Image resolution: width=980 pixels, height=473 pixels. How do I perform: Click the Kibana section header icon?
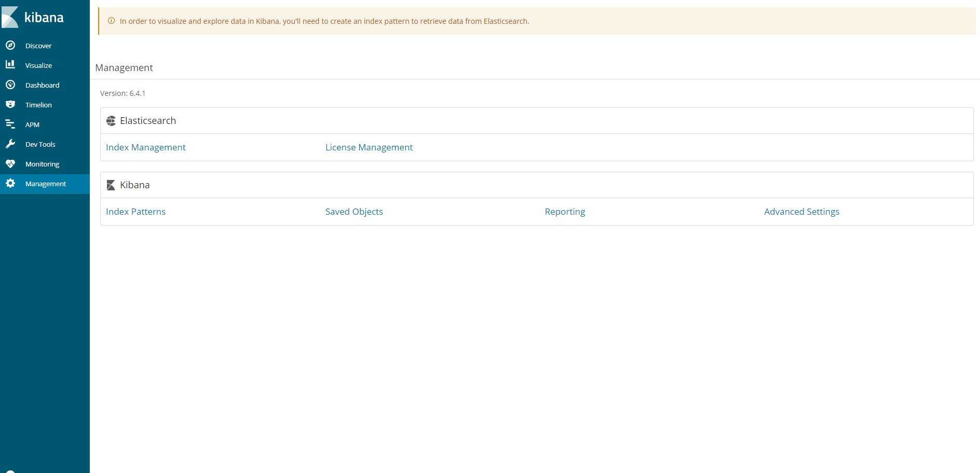(x=111, y=185)
